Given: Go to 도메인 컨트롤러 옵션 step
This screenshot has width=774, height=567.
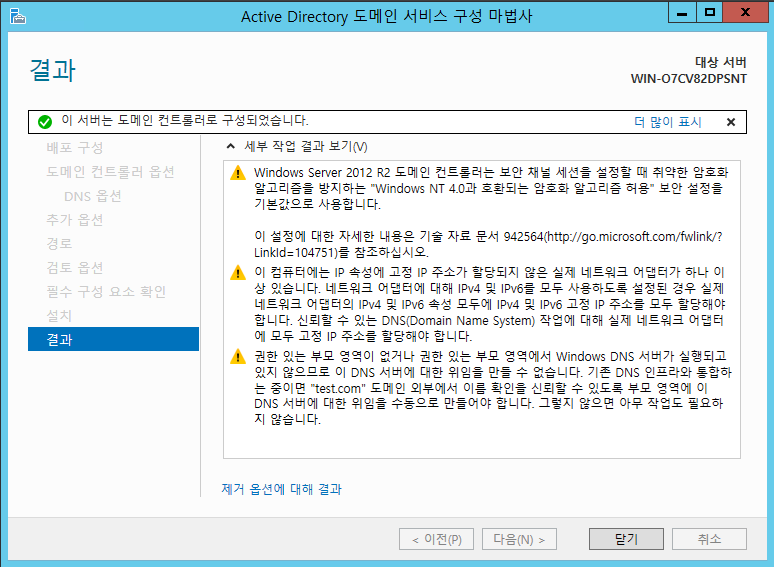Looking at the screenshot, I should tap(110, 172).
